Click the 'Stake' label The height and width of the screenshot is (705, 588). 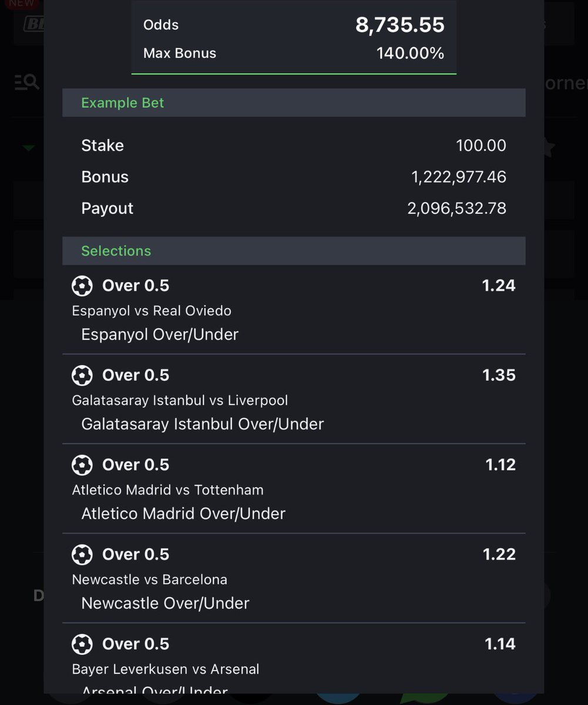[x=102, y=146]
